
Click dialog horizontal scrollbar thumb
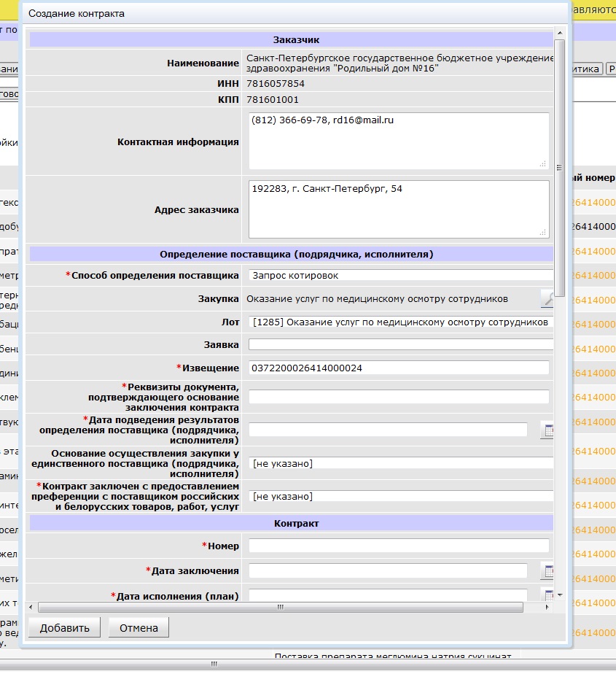(x=281, y=607)
